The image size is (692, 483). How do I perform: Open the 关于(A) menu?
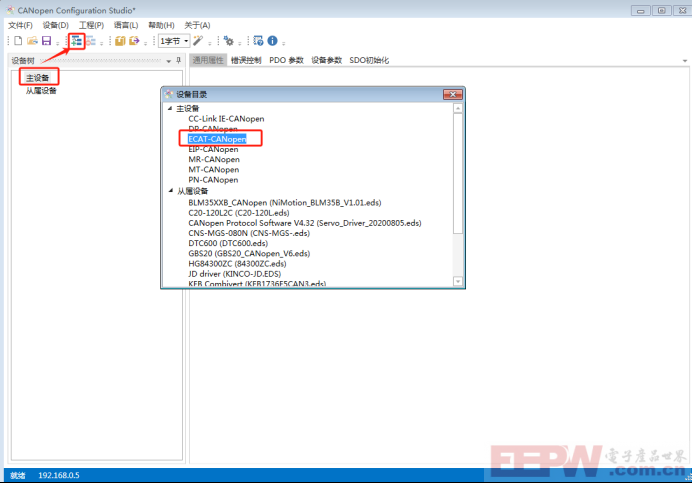point(197,25)
